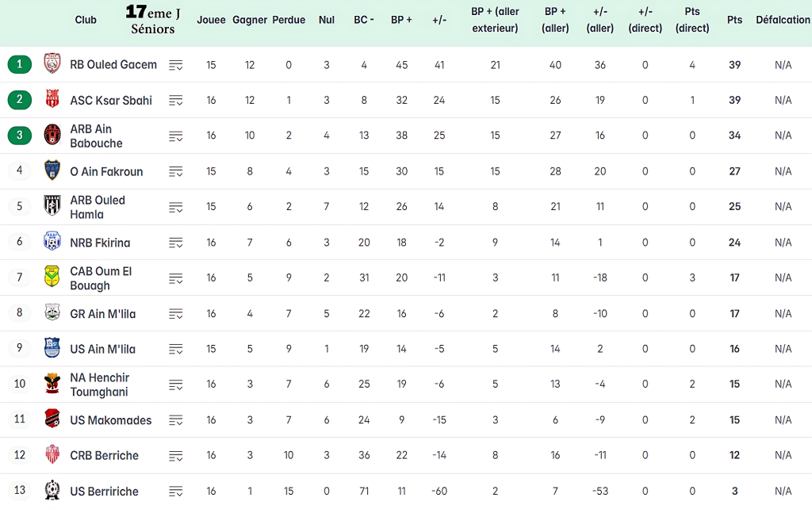Image resolution: width=812 pixels, height=509 pixels.
Task: Click the CAB Oum El Bouagh logo
Action: pos(52,277)
